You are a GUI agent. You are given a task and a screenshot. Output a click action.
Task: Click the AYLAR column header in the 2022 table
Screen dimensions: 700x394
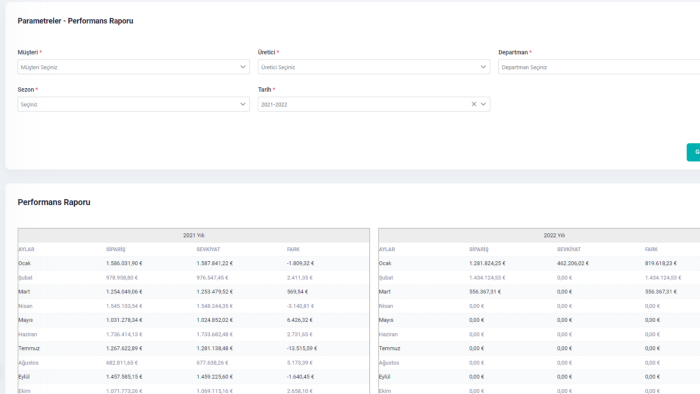click(387, 249)
